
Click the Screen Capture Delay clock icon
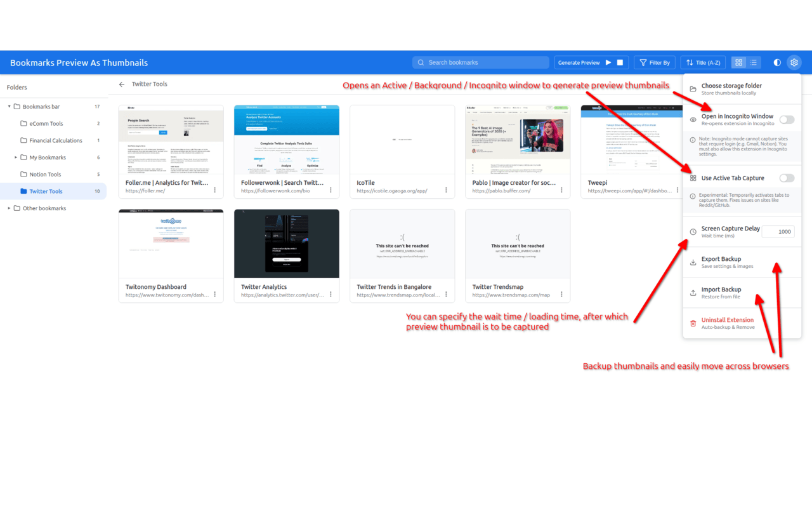[693, 232]
